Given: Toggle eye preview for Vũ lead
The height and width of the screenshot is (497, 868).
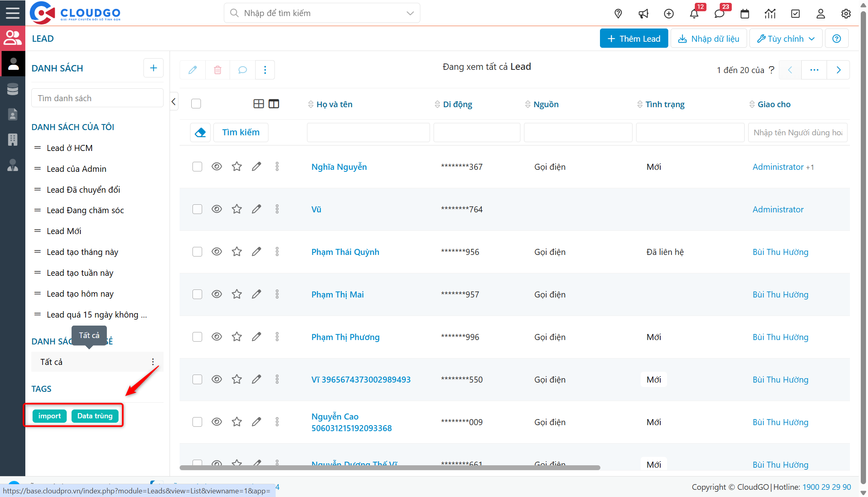Looking at the screenshot, I should point(217,209).
